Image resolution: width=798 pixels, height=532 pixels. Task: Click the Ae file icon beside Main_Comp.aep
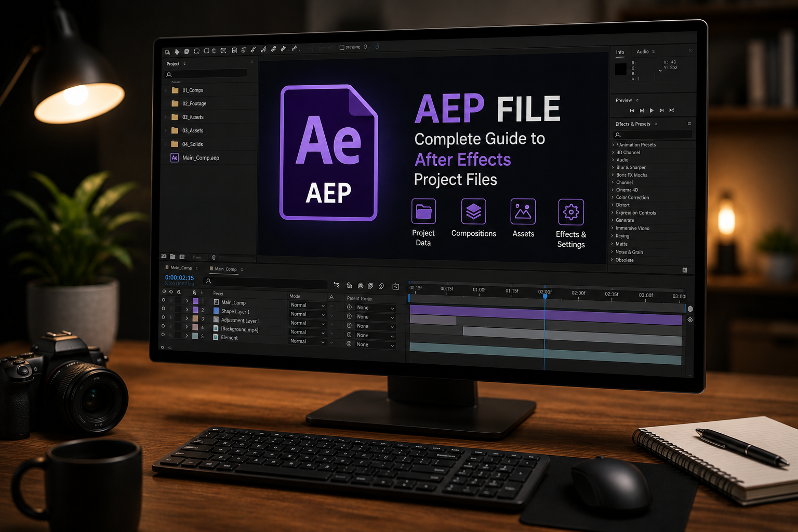175,157
